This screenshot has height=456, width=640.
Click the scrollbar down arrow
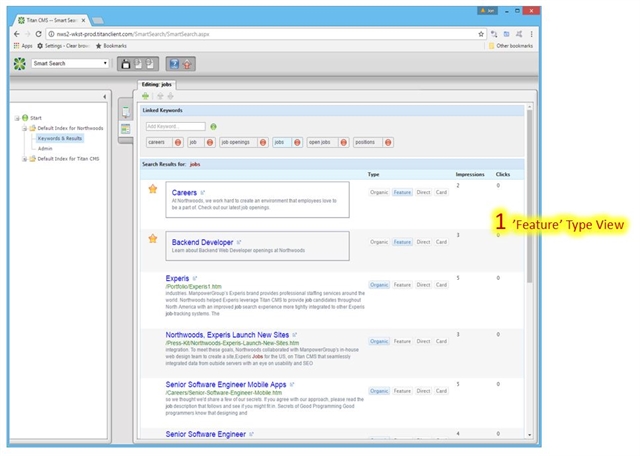(529, 435)
